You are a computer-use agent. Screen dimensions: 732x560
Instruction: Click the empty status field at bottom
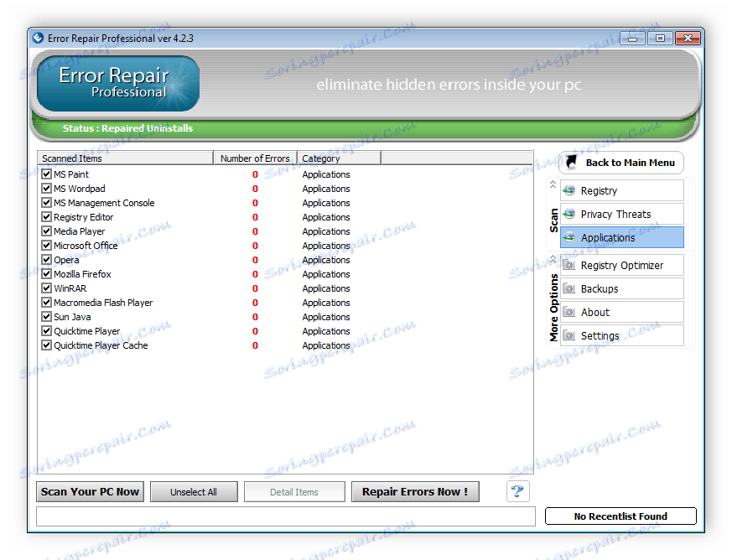click(286, 516)
